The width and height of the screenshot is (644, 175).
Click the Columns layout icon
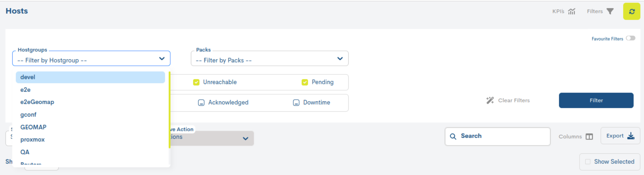coord(589,137)
